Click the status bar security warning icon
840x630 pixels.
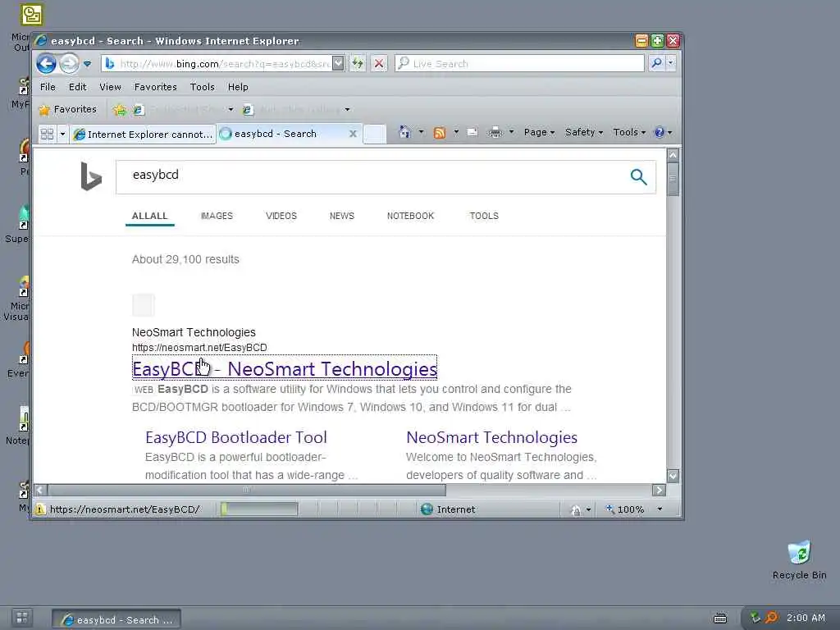40,509
